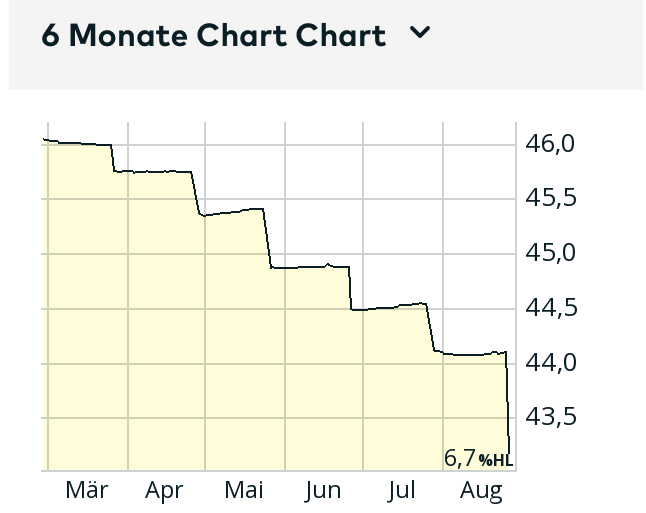Click the 44,5 price axis label
Screen dimensions: 646x513
click(x=551, y=307)
